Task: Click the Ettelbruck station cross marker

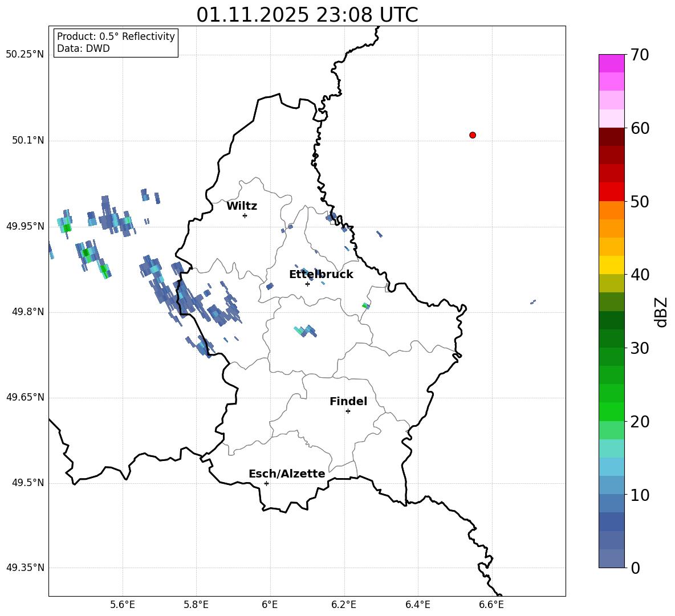Action: pyautogui.click(x=307, y=284)
